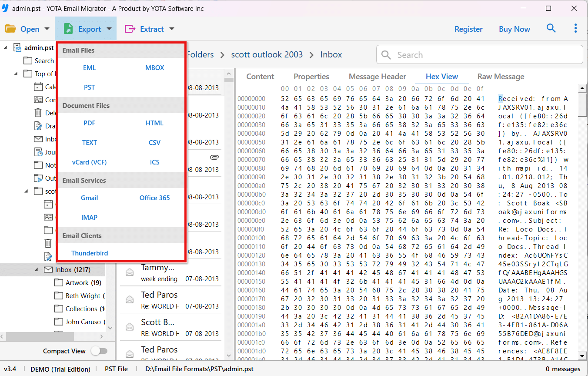Viewport: 588px width, 376px height.
Task: Open the Extract dropdown chevron
Action: click(171, 29)
